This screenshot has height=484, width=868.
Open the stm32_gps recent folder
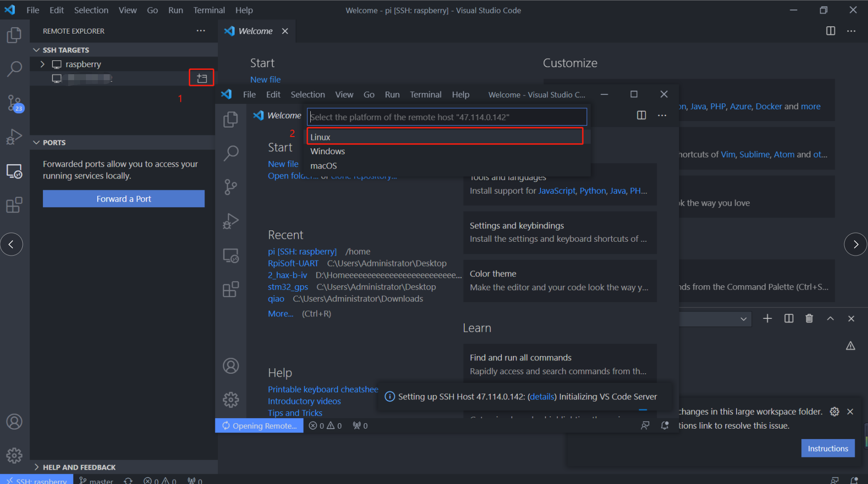coord(288,287)
